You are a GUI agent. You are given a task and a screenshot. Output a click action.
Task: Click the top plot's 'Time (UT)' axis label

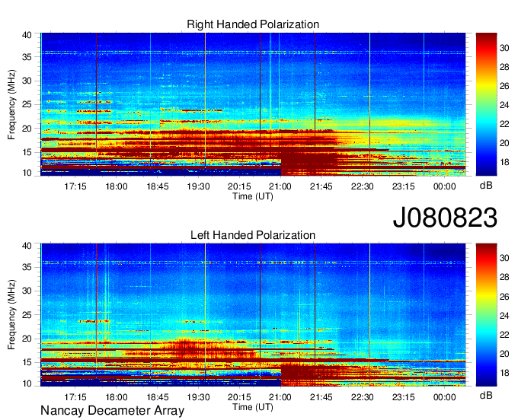(253, 196)
